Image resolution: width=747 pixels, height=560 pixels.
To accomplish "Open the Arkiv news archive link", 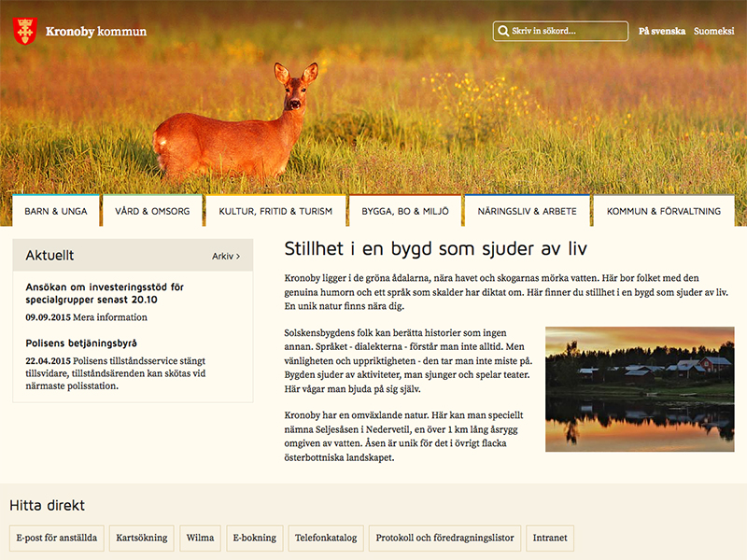I will tap(225, 256).
